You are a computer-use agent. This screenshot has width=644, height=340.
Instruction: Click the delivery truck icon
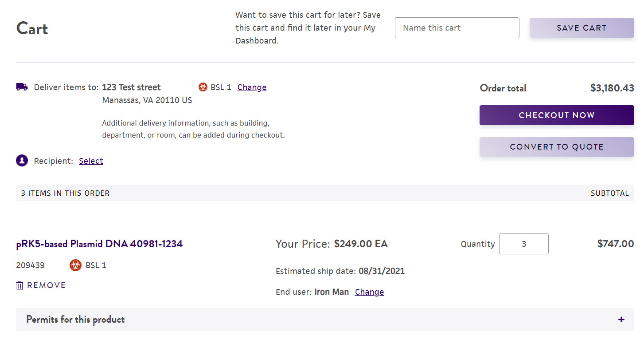coord(22,87)
